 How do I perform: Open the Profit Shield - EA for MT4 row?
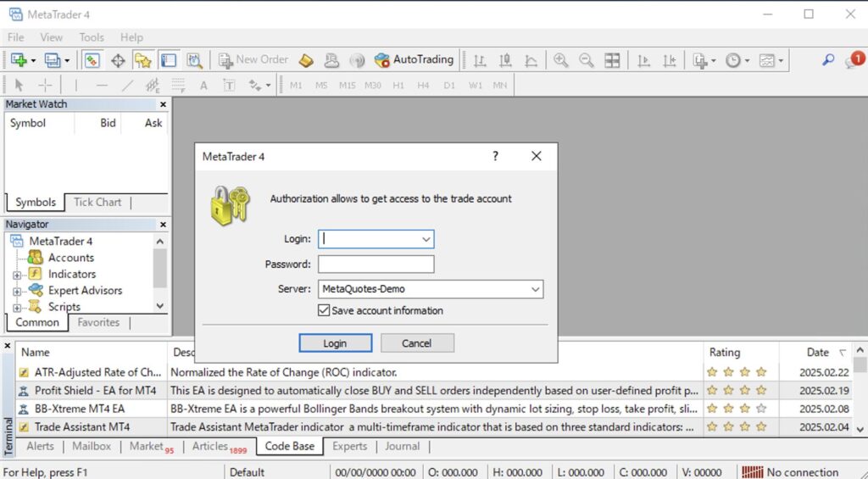435,390
